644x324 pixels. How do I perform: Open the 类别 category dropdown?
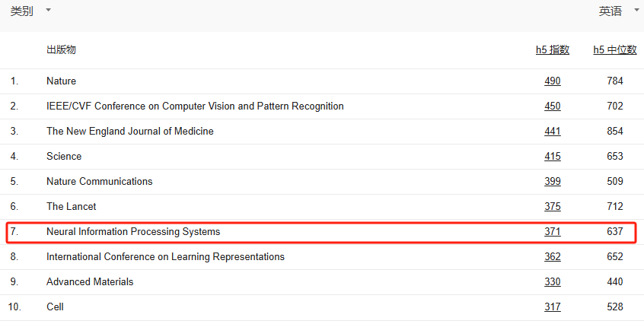click(30, 11)
